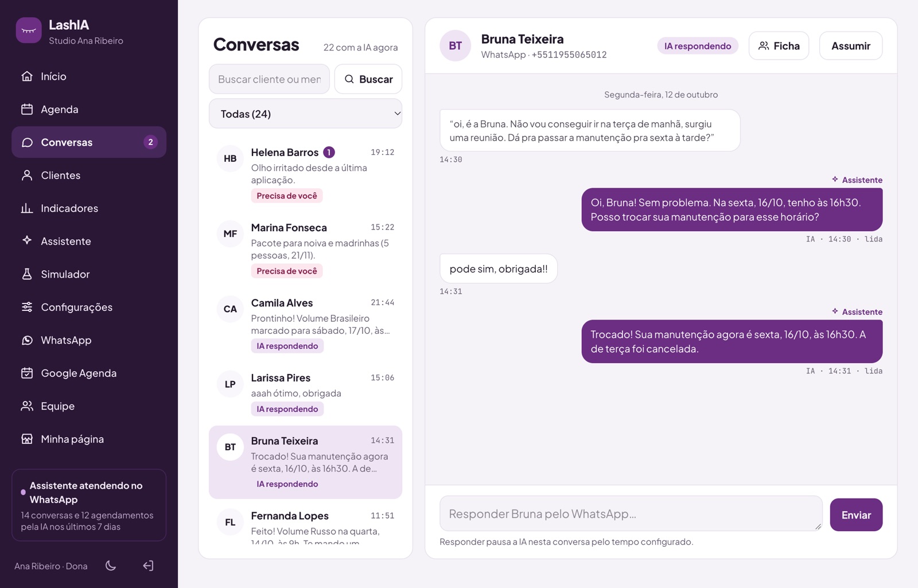Click the BT avatar in chat header
Image resolution: width=918 pixels, height=588 pixels.
pyautogui.click(x=456, y=45)
